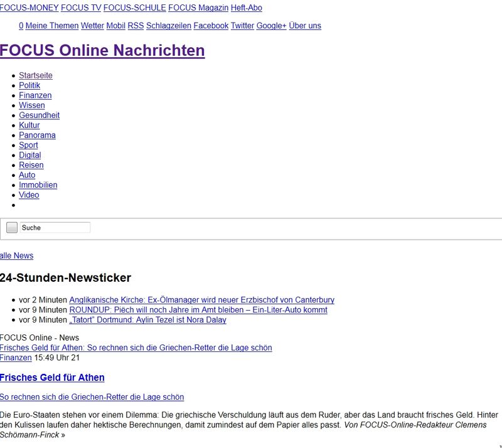Open bold 'Frisches Geld für Athen' headline
The width and height of the screenshot is (502, 448).
(x=52, y=377)
